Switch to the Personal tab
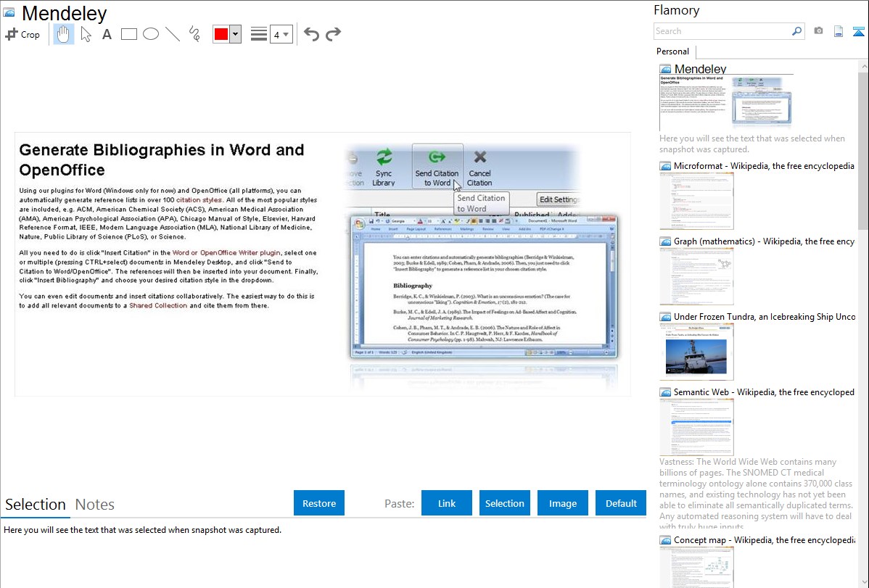869x588 pixels. (673, 51)
